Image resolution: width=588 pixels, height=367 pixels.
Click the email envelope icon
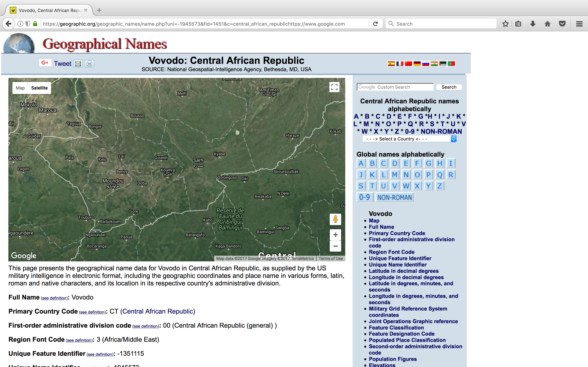pos(78,64)
